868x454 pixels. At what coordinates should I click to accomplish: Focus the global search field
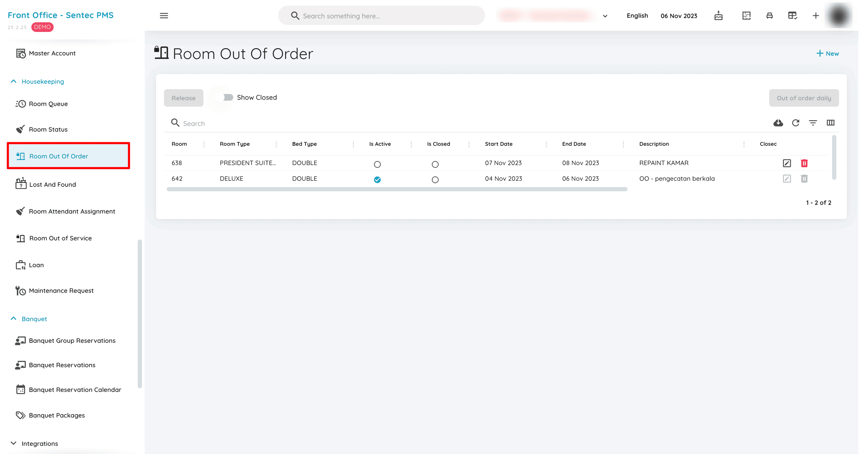(382, 15)
